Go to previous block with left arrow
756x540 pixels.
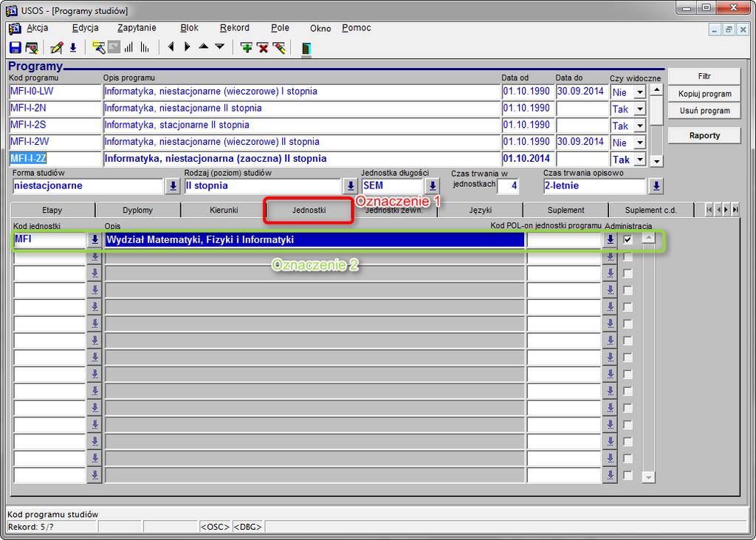tap(171, 47)
